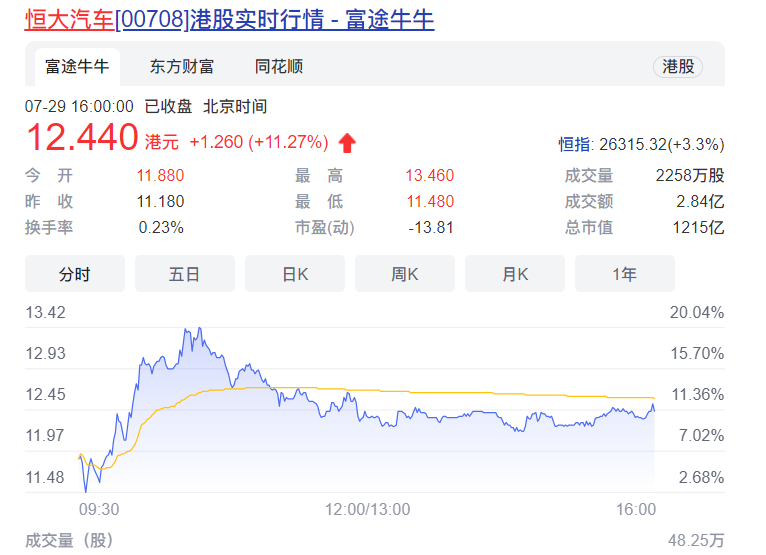
Task: Click the 最高 value 13.460
Action: [x=429, y=175]
